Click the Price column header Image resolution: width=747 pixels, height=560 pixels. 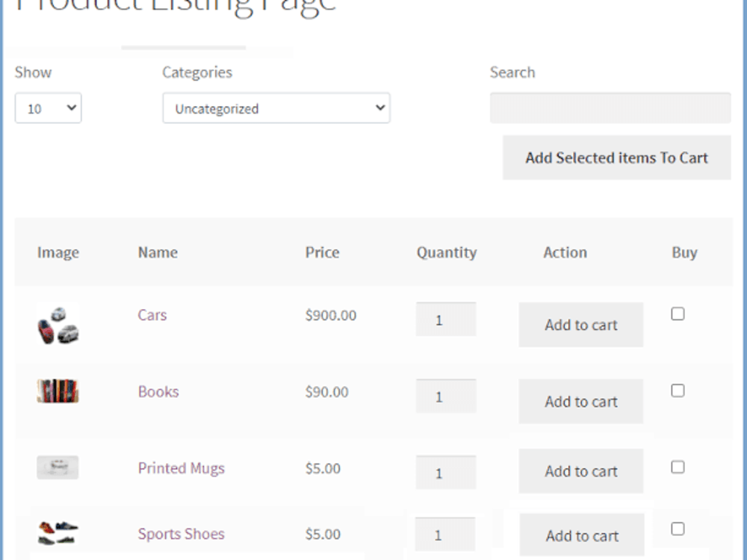[x=322, y=252]
